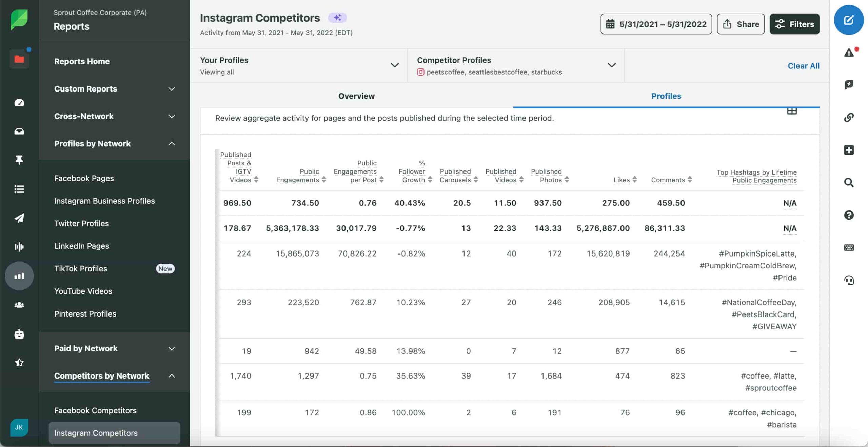The height and width of the screenshot is (447, 868).
Task: Switch to the Overview tab
Action: [356, 96]
